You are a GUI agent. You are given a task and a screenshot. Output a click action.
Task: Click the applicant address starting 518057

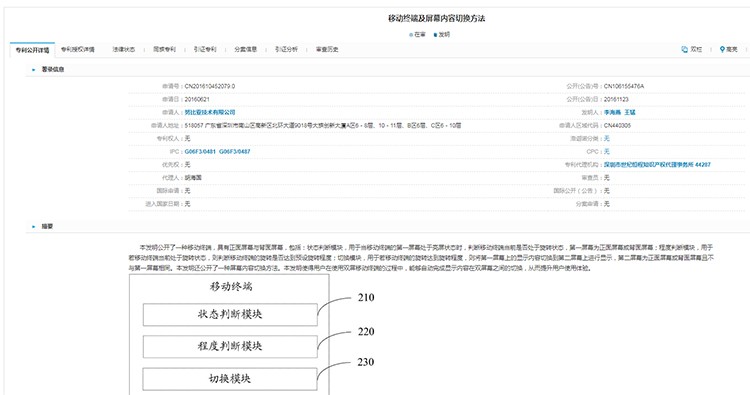[x=323, y=125]
